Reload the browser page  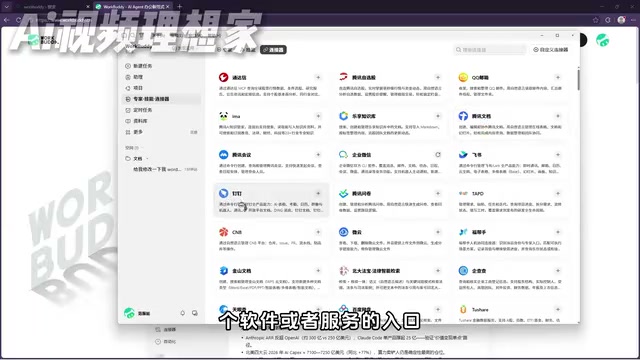18,20
